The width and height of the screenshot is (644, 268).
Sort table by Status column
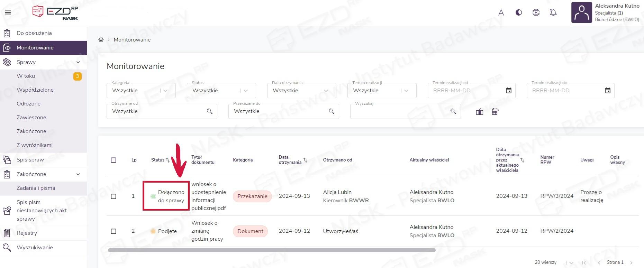coord(167,160)
